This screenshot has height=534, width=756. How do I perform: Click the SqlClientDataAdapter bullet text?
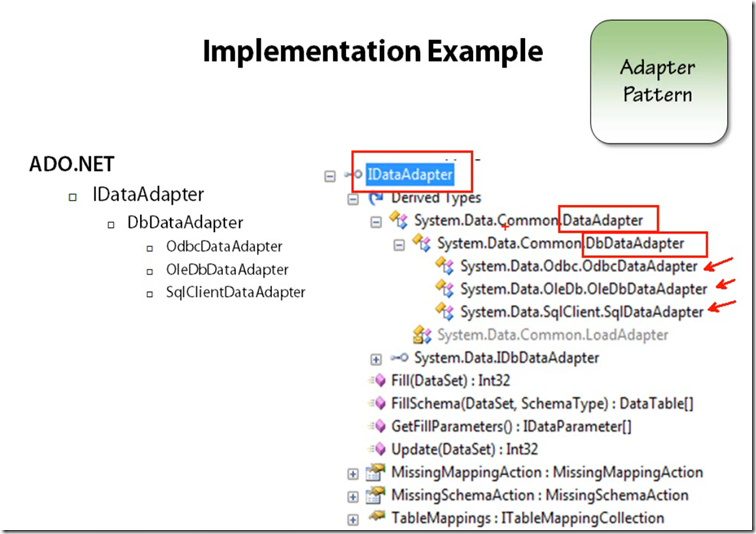(236, 292)
